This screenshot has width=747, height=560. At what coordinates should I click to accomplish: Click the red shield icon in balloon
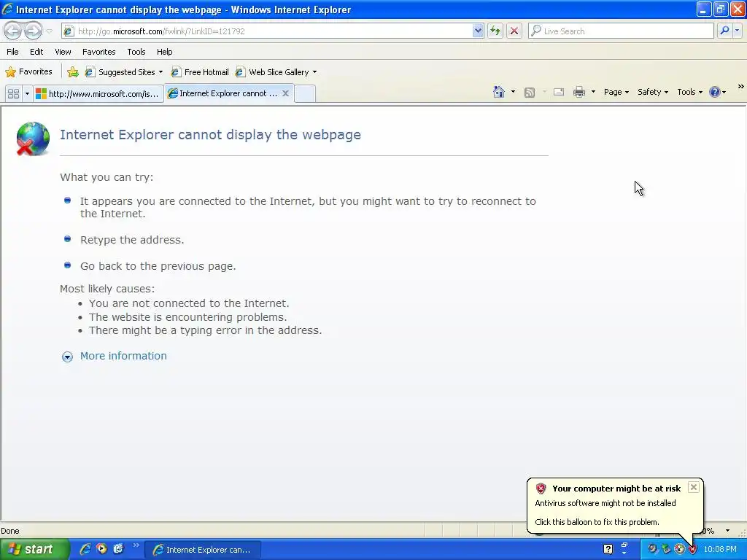(x=541, y=488)
